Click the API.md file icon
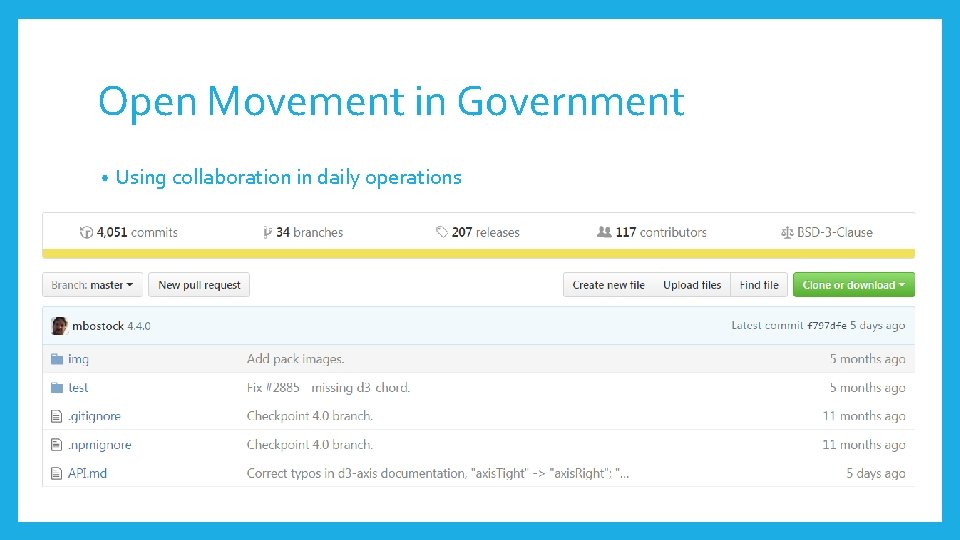960x540 pixels. tap(56, 473)
